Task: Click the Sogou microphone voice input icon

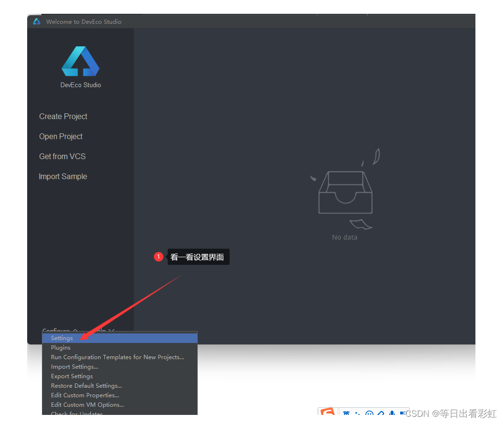Action: click(x=392, y=413)
